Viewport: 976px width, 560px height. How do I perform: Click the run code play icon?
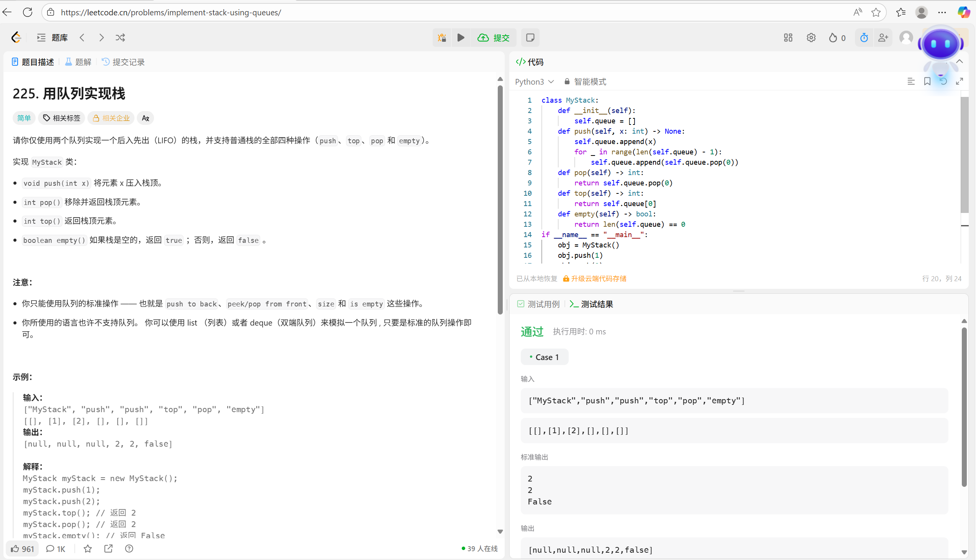point(461,38)
